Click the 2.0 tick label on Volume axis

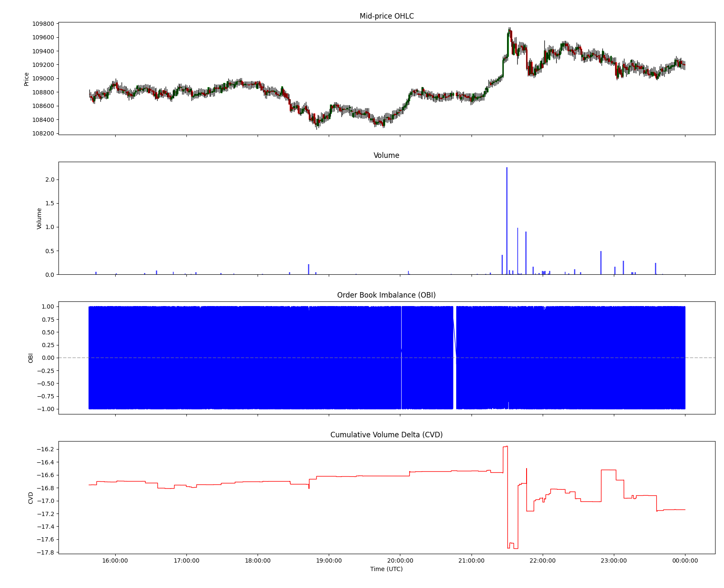[x=50, y=179]
